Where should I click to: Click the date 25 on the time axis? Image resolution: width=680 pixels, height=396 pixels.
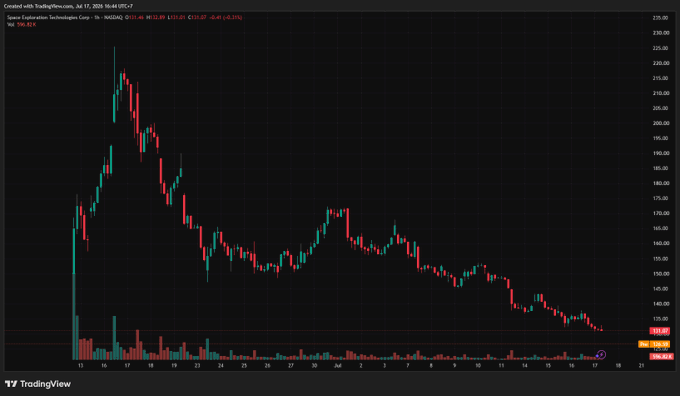tap(244, 366)
